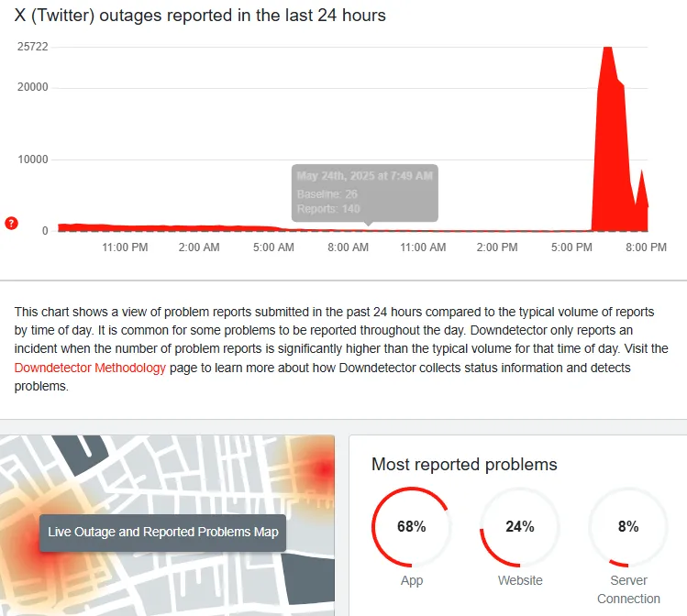
Task: Select the 68% App problem circle
Action: point(412,526)
